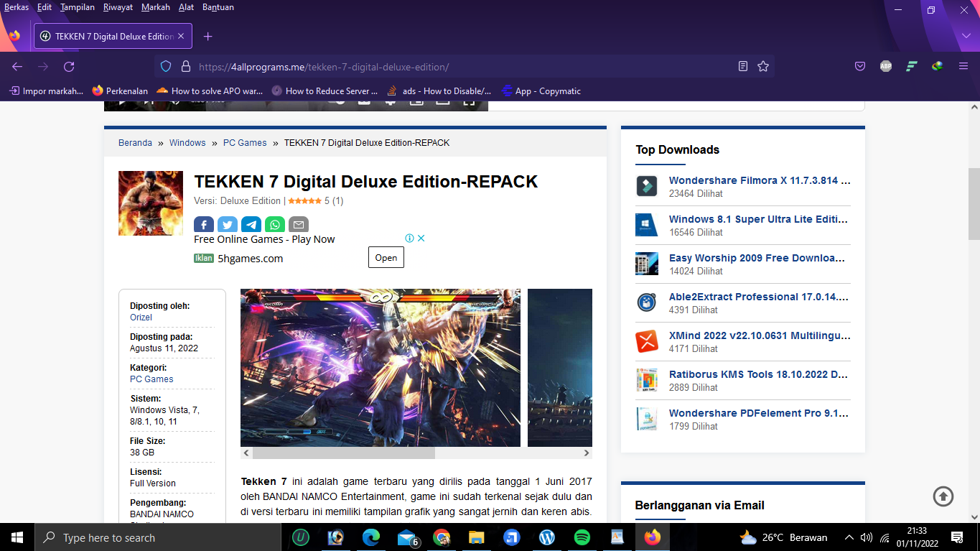Open Able2Extract Professional download link
Image resolution: width=980 pixels, height=551 pixels.
point(760,297)
